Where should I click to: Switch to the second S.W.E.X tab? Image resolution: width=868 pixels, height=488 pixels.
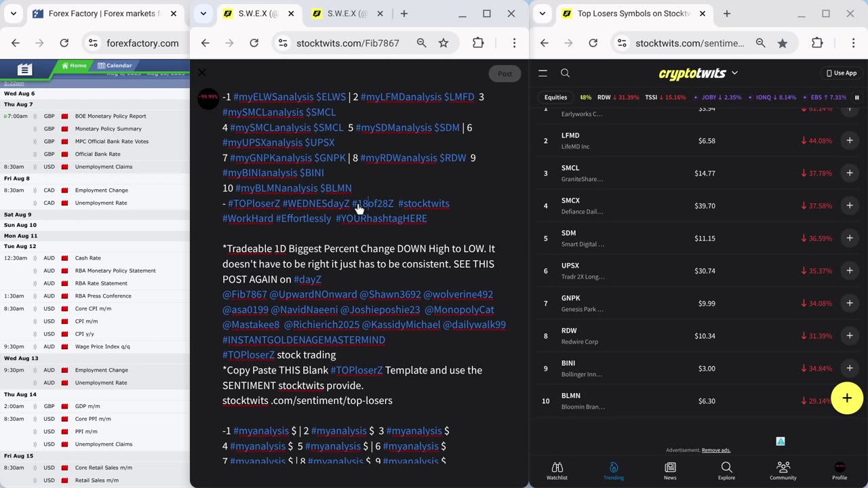tap(347, 14)
